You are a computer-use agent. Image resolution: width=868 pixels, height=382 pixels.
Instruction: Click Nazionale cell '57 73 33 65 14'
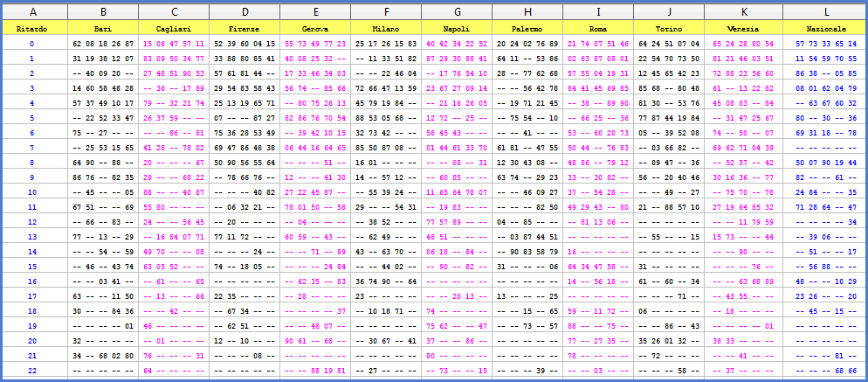824,43
